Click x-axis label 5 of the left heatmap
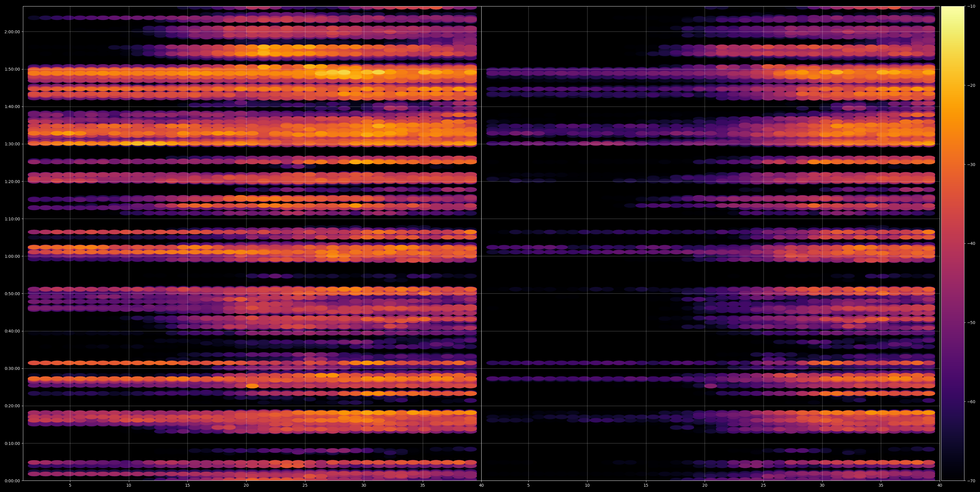Image resolution: width=980 pixels, height=492 pixels. tap(70, 486)
